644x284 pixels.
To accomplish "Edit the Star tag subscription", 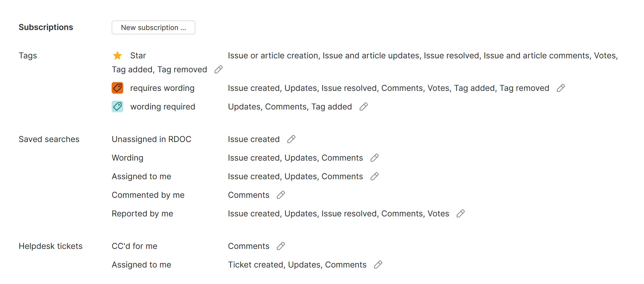I will (x=218, y=69).
